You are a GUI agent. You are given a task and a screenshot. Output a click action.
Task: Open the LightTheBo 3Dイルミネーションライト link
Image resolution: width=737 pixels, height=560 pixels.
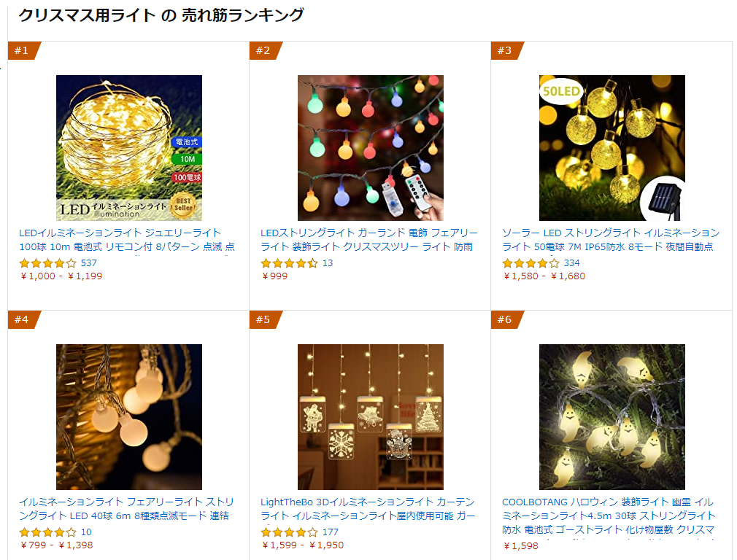[368, 509]
